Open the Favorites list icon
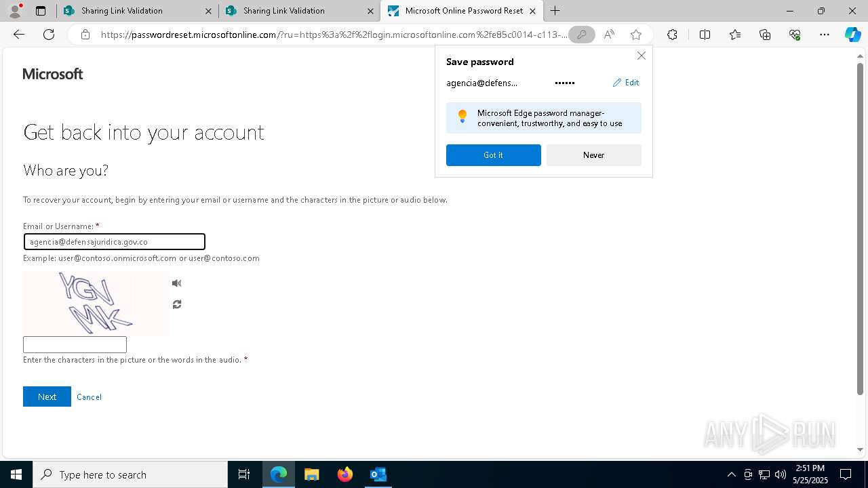868x488 pixels. pos(735,35)
